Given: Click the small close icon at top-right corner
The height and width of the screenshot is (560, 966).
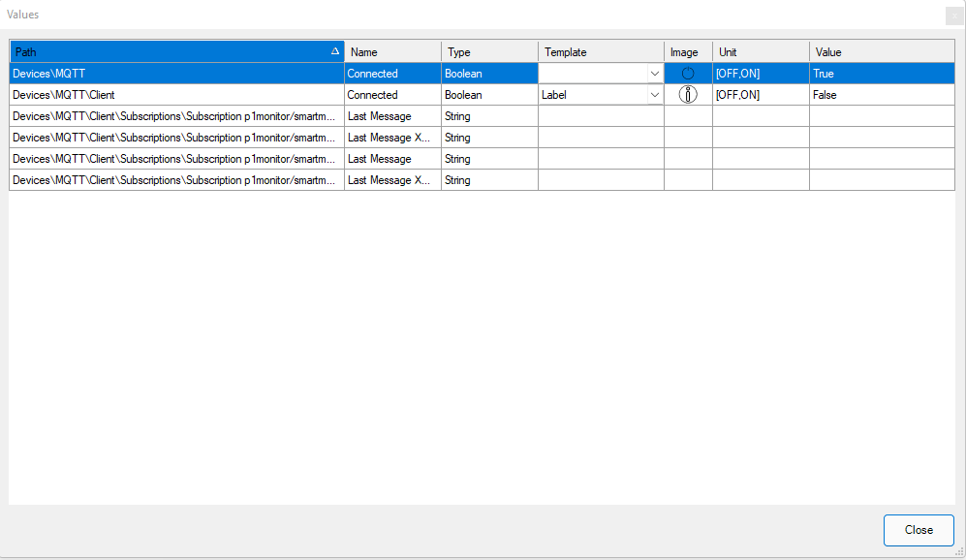Looking at the screenshot, I should tap(952, 16).
